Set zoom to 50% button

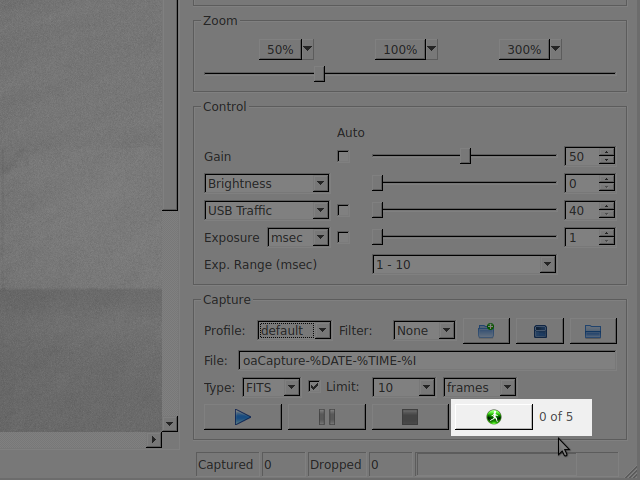pos(280,49)
